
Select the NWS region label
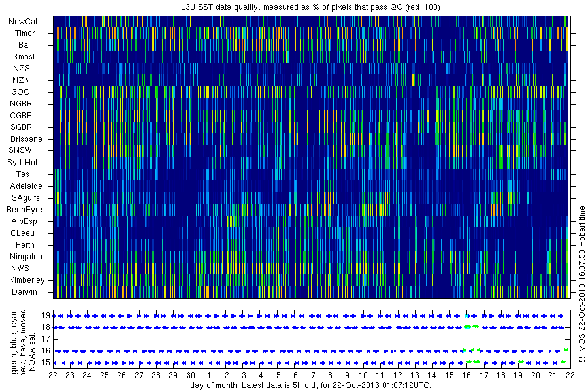(x=20, y=269)
